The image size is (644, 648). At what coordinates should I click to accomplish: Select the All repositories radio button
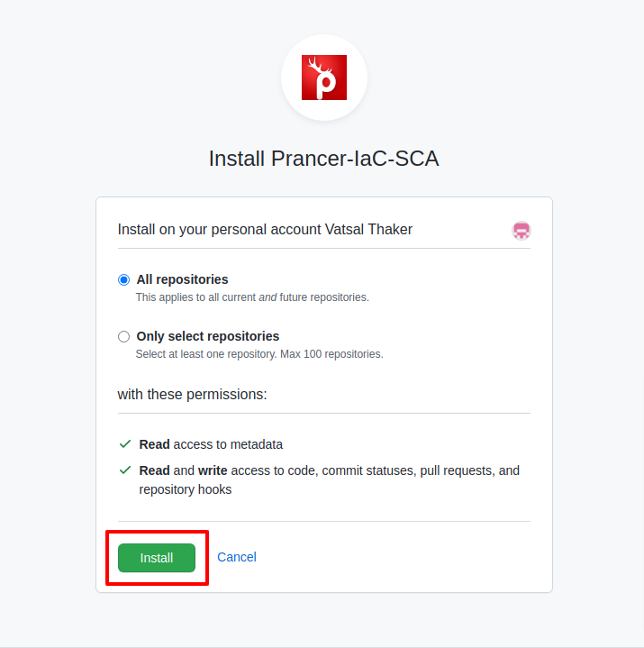point(124,279)
